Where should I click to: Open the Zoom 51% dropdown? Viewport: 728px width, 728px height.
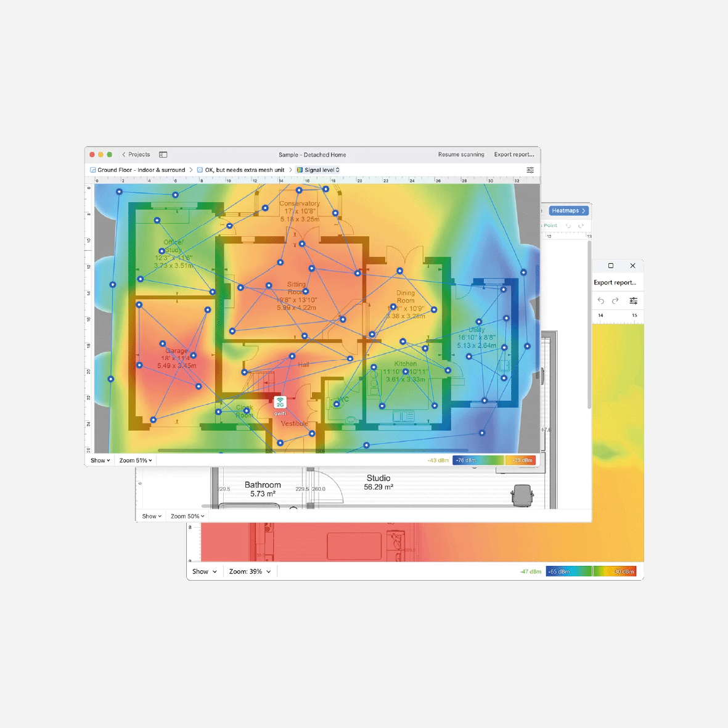pos(136,460)
